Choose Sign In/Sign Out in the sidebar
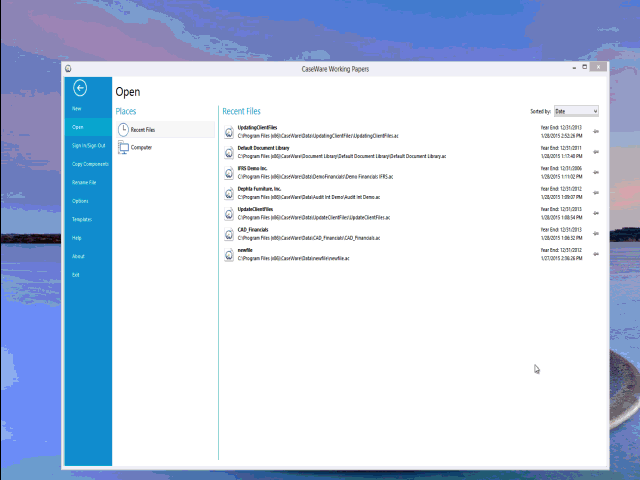This screenshot has height=480, width=640. 89,145
